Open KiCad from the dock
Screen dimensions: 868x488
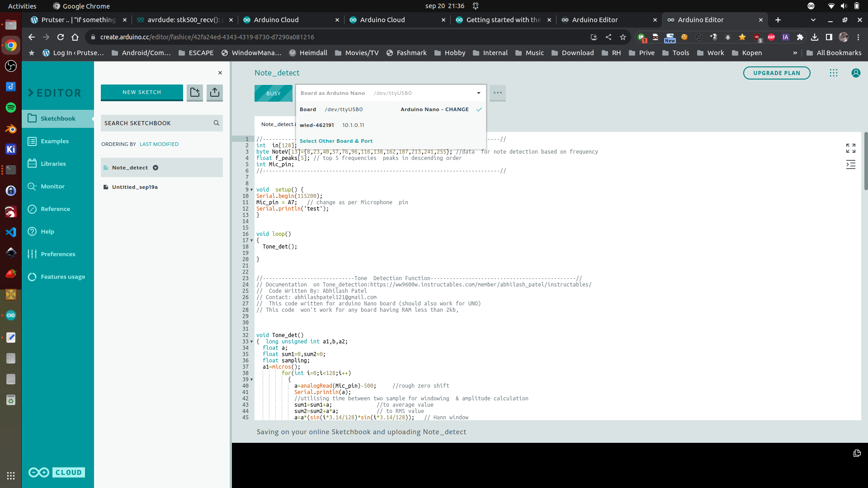pos(11,149)
